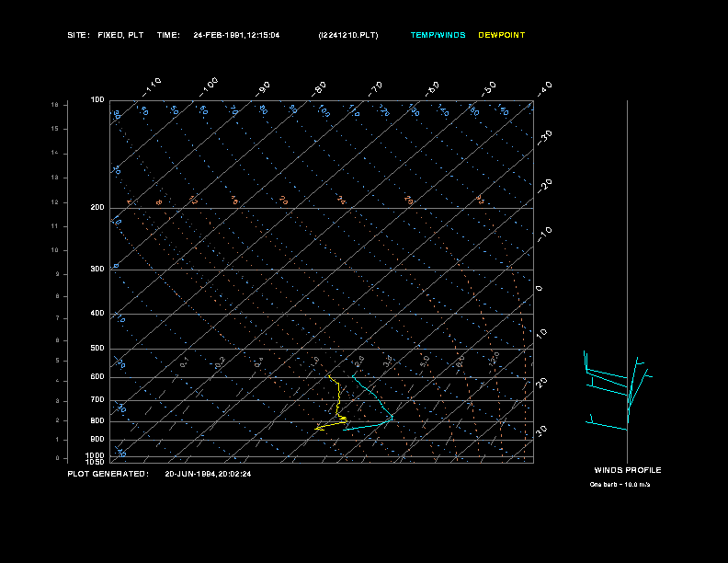Click the 500 pressure level label

(97, 349)
